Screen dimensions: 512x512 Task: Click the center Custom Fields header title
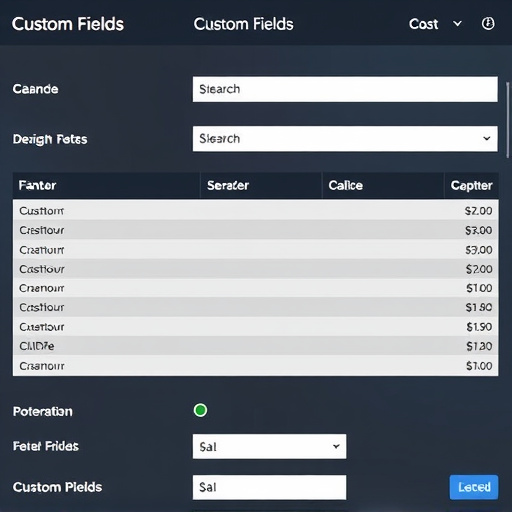tap(243, 24)
